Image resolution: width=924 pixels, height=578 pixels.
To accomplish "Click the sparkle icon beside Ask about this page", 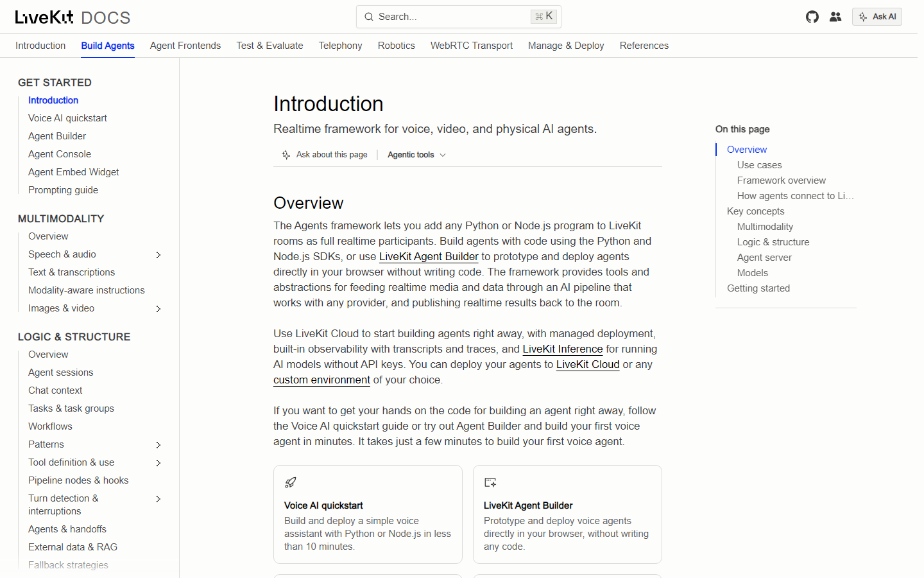I will 286,155.
